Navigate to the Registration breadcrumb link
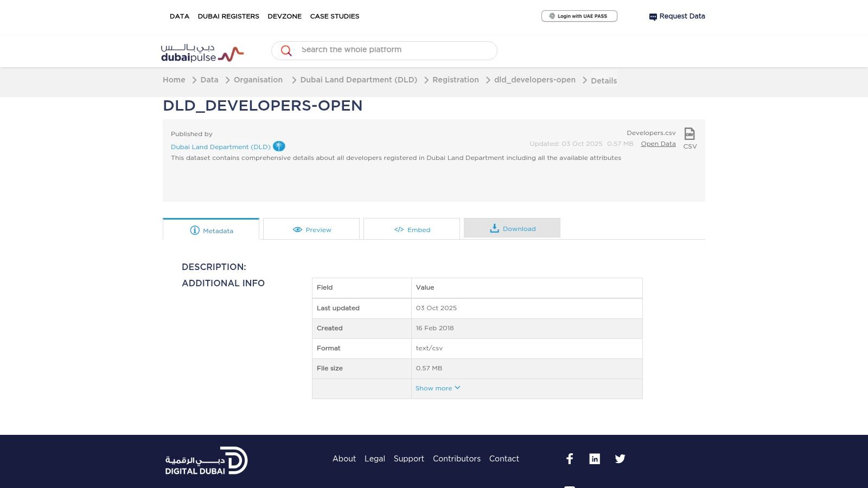Viewport: 868px width, 488px height. 456,80
